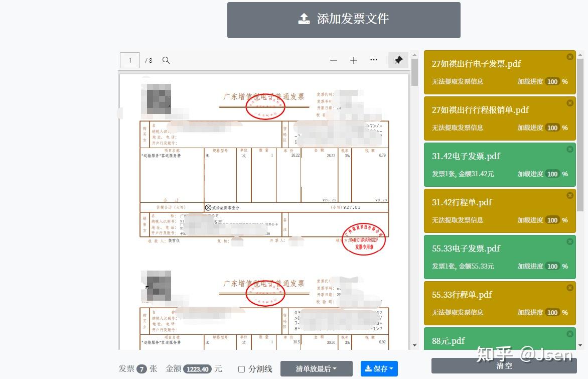
Task: Click the second invoice page preview
Action: point(264,310)
